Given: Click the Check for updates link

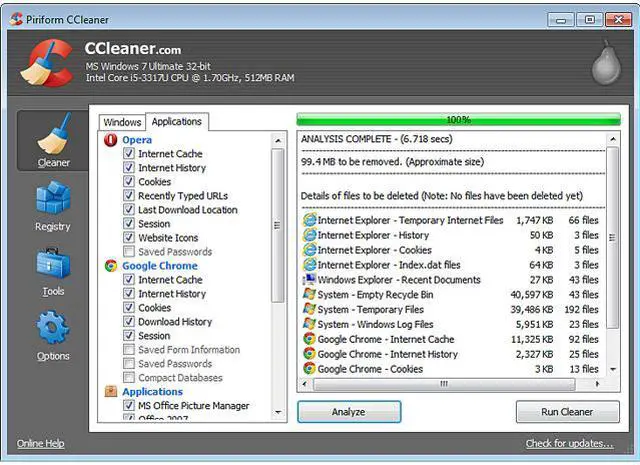Looking at the screenshot, I should coord(569,443).
